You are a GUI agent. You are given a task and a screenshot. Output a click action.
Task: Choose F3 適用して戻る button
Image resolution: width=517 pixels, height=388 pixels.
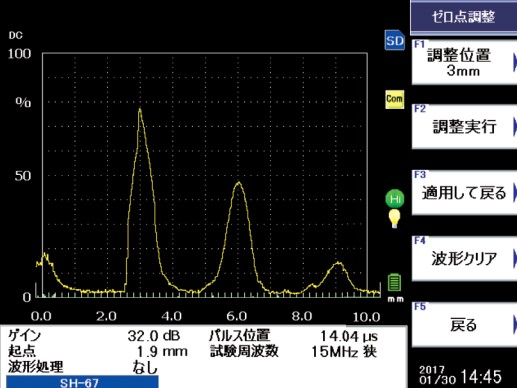(x=464, y=193)
